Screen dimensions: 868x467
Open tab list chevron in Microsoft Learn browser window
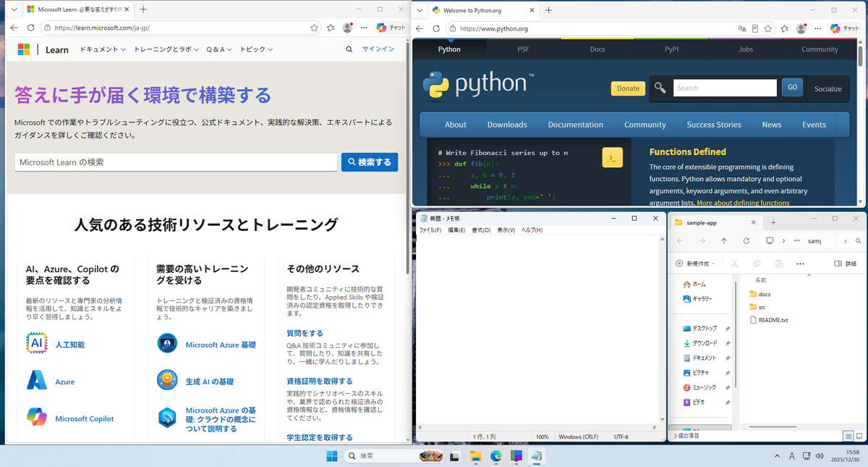[14, 9]
